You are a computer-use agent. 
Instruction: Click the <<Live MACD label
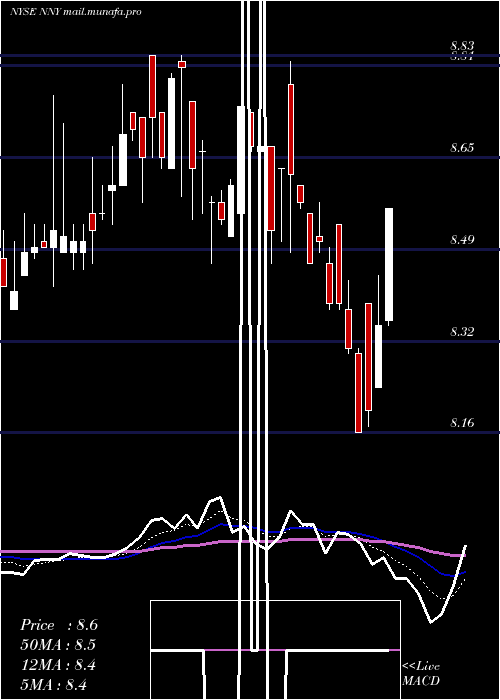click(x=421, y=674)
